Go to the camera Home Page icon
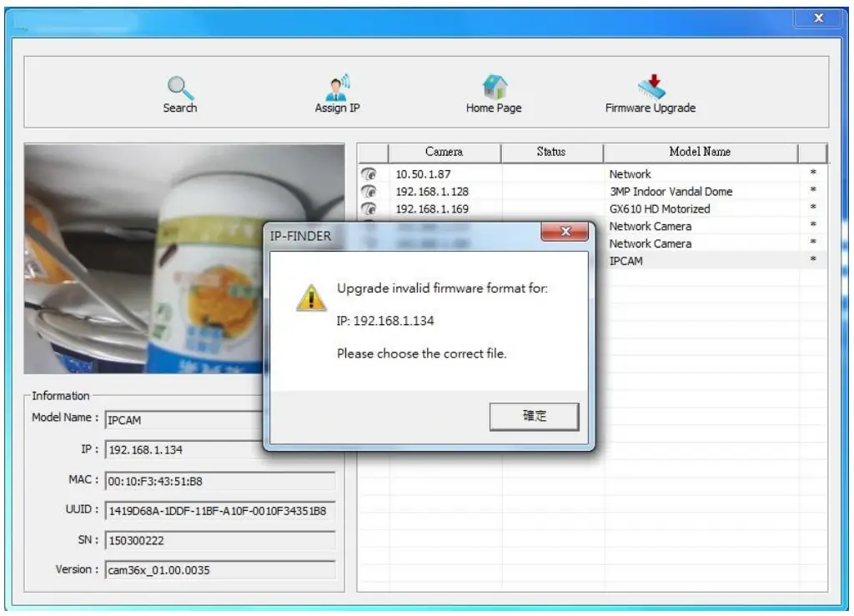Viewport: 854px width, 616px height. (x=494, y=87)
